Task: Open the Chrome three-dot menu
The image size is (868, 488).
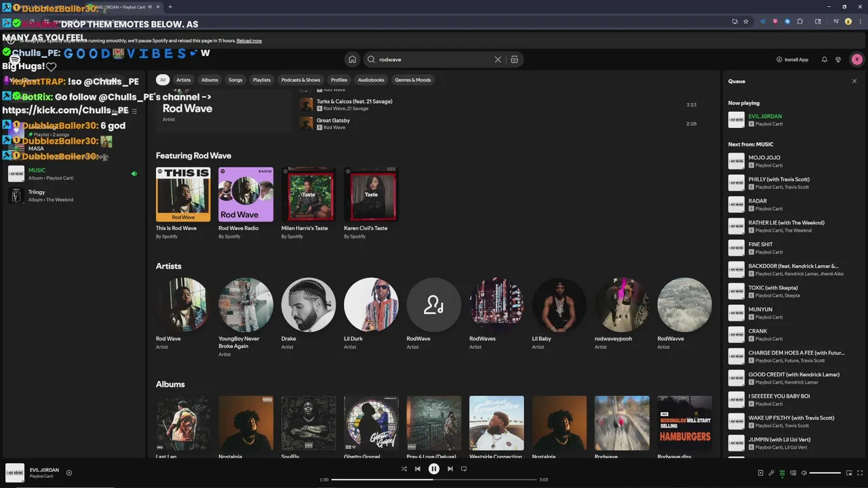Action: pos(860,21)
